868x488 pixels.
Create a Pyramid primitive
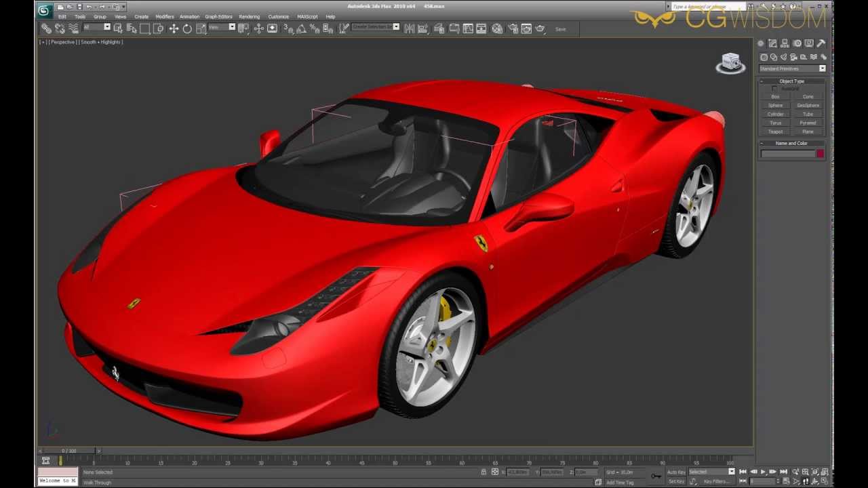pos(808,123)
